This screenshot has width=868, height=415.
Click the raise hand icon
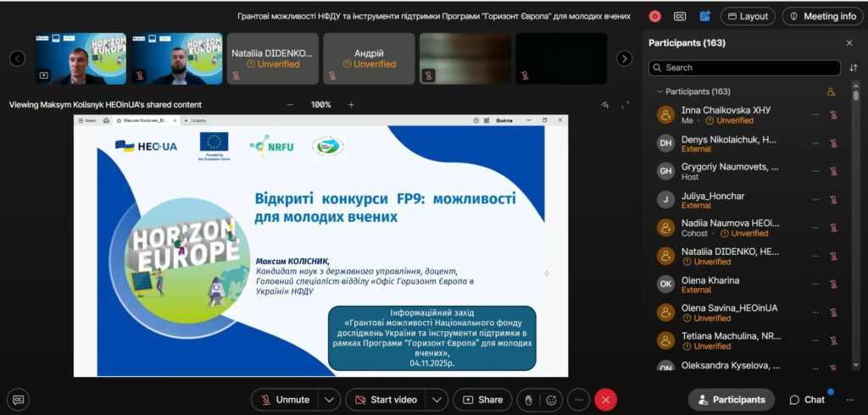[528, 400]
